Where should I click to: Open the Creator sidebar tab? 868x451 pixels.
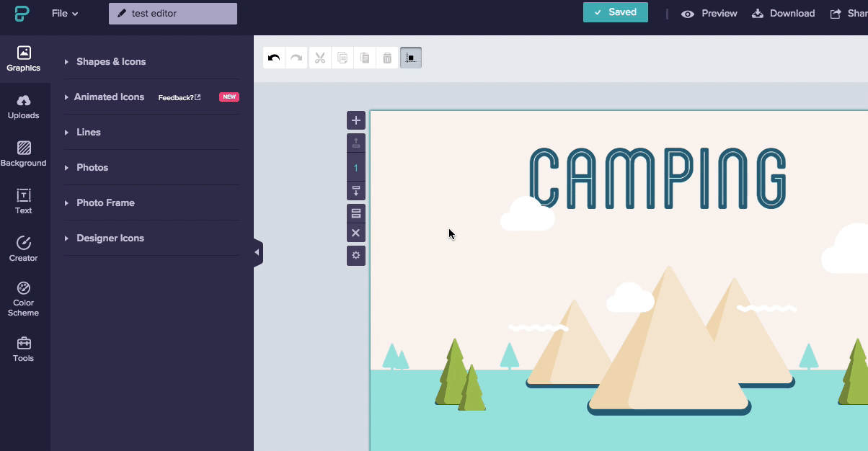(x=24, y=249)
